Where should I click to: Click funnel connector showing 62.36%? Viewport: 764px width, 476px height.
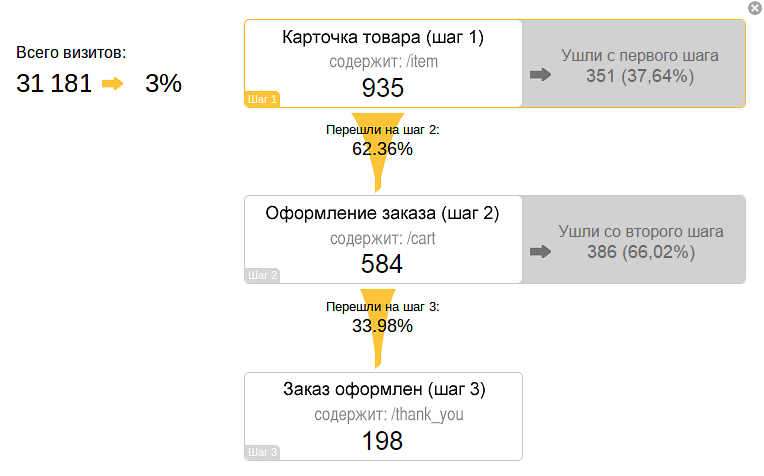coord(381,150)
